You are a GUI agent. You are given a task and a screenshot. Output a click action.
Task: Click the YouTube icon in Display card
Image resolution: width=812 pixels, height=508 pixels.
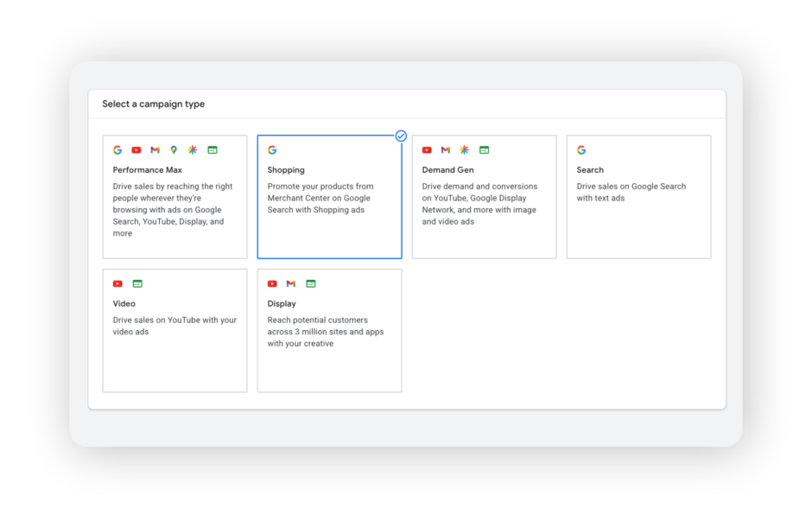(272, 283)
